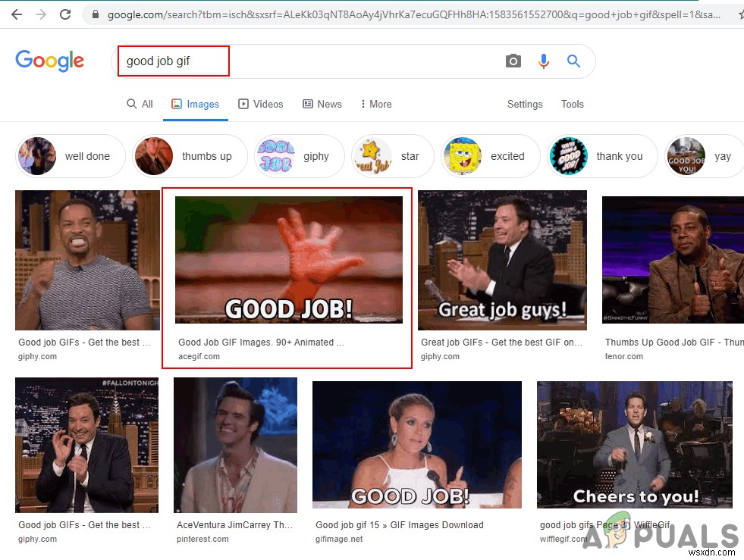Screen dimensions: 744x560
Task: Click the browser forward arrow
Action: pos(42,14)
